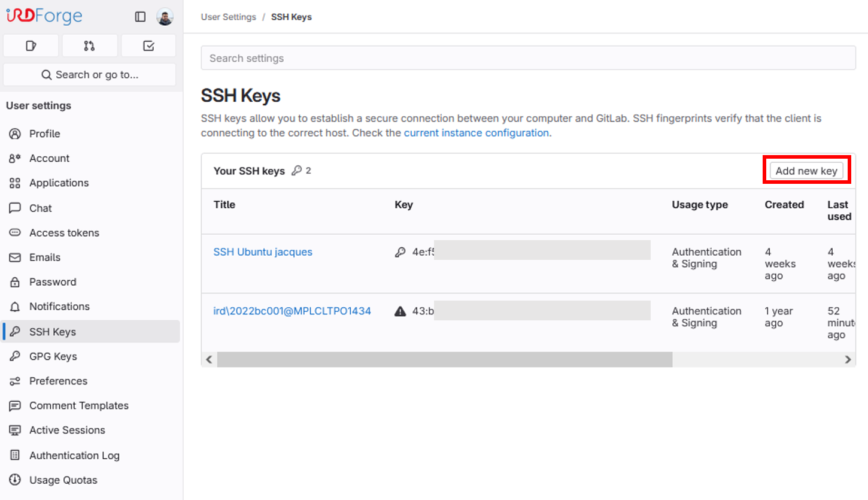Follow current instance configuration link
Viewport: 868px width, 500px height.
coord(477,133)
